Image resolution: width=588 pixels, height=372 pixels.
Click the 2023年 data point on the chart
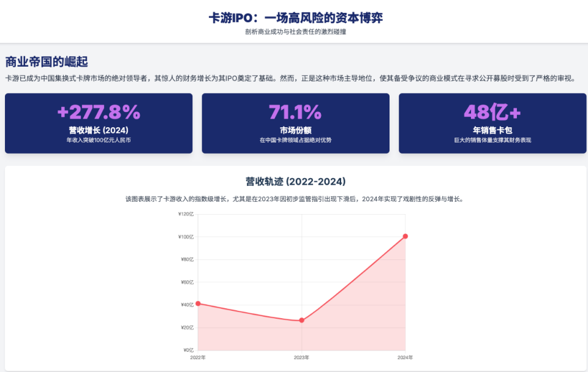point(301,321)
